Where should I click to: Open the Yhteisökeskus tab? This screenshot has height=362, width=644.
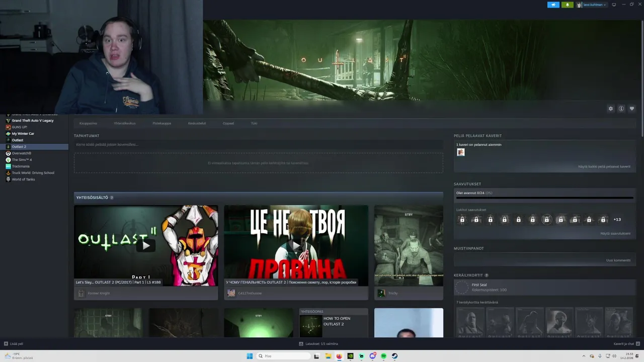pos(125,123)
